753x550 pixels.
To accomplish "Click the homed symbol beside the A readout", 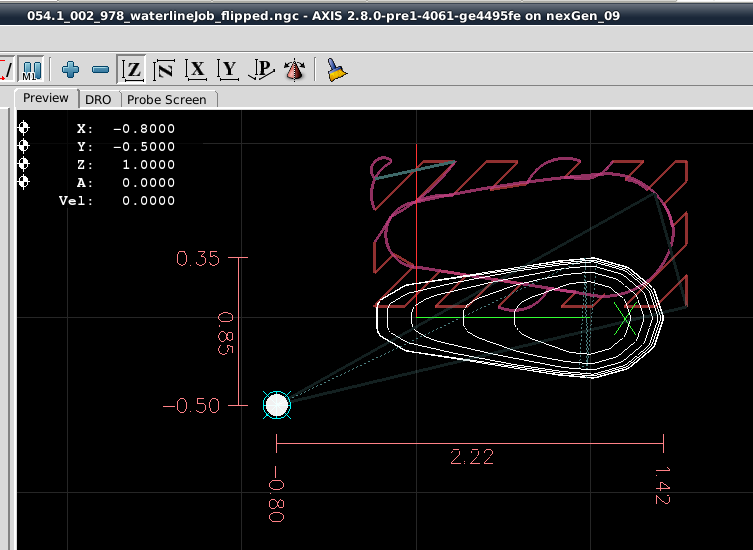I will (24, 182).
